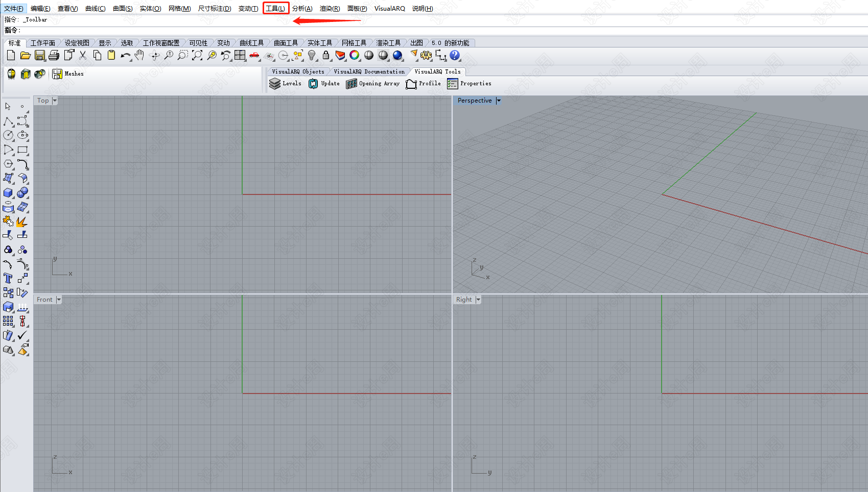Click the Help question mark icon

pos(455,55)
